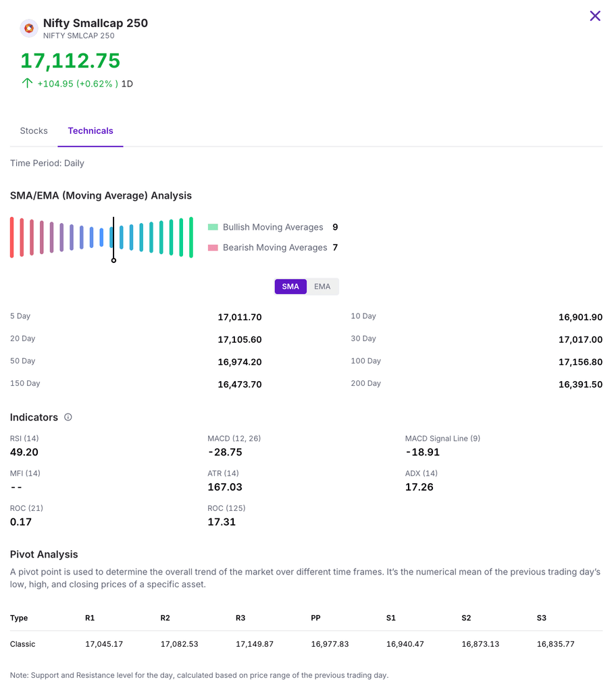Screen dimensions: 616x692
Task: Toggle moving averages to SMA
Action: point(290,287)
